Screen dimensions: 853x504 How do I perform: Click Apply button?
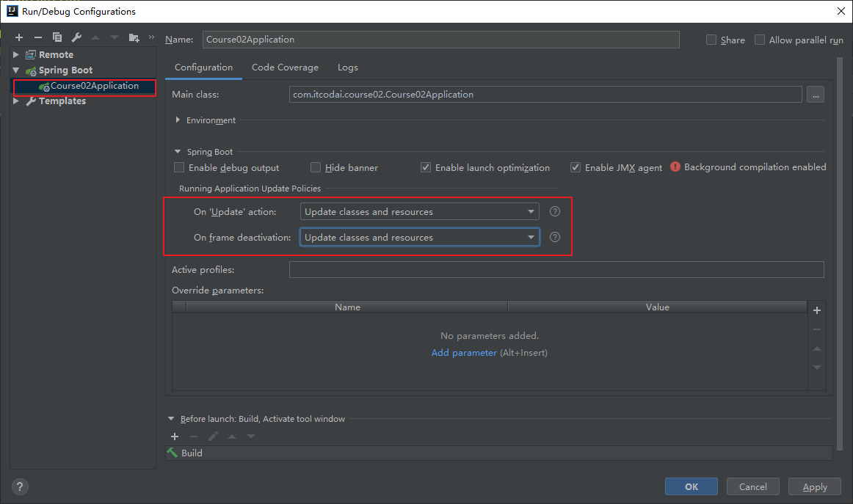coord(815,486)
